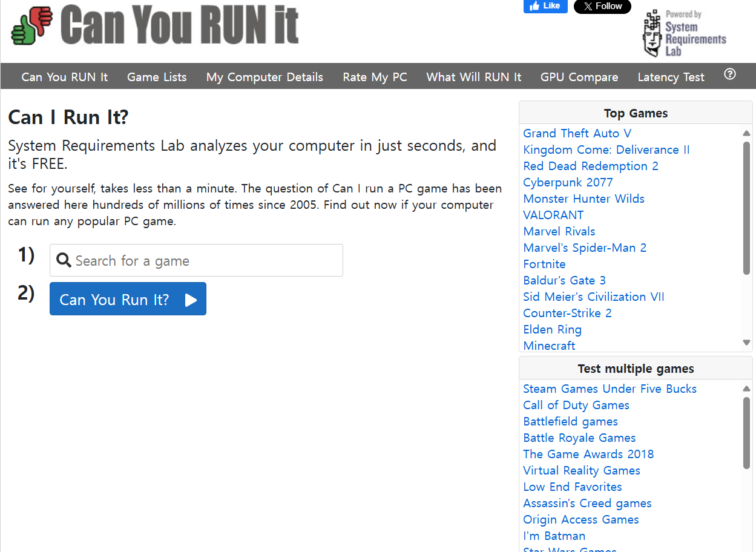756x552 pixels.
Task: Select Grand Theft Auto V
Action: [577, 133]
